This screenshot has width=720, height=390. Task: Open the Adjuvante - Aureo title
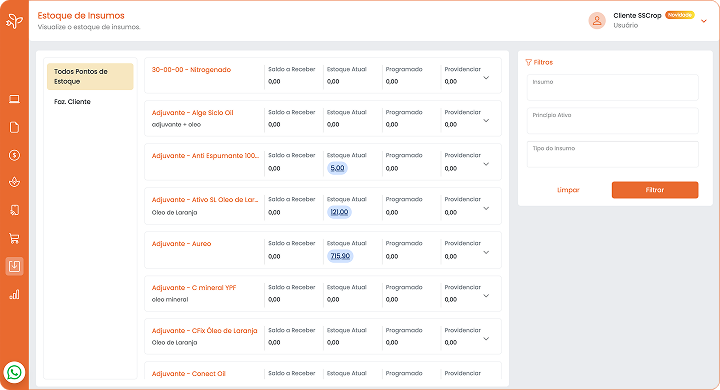point(181,244)
